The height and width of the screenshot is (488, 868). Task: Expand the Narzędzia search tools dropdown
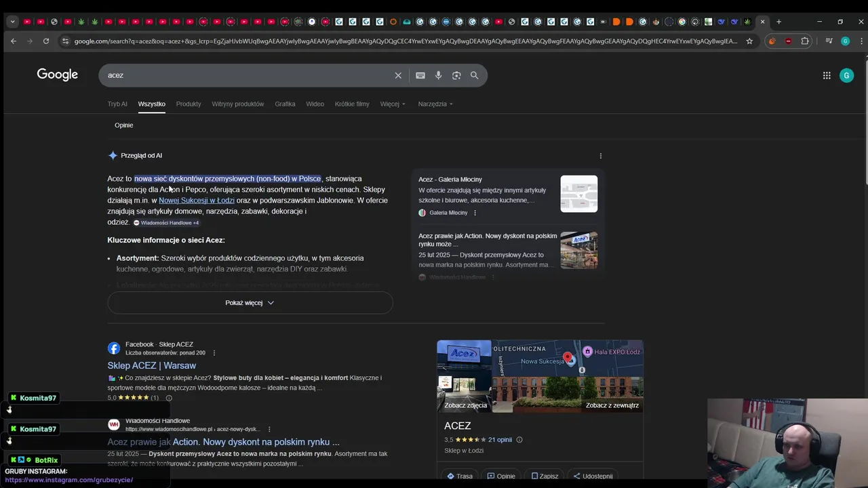435,104
